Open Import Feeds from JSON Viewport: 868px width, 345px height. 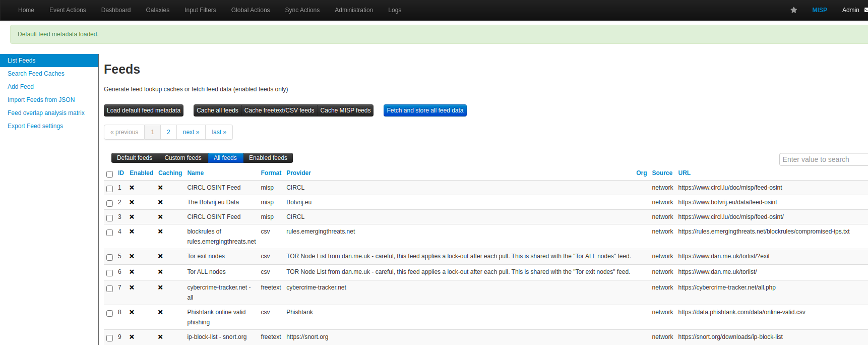(41, 100)
